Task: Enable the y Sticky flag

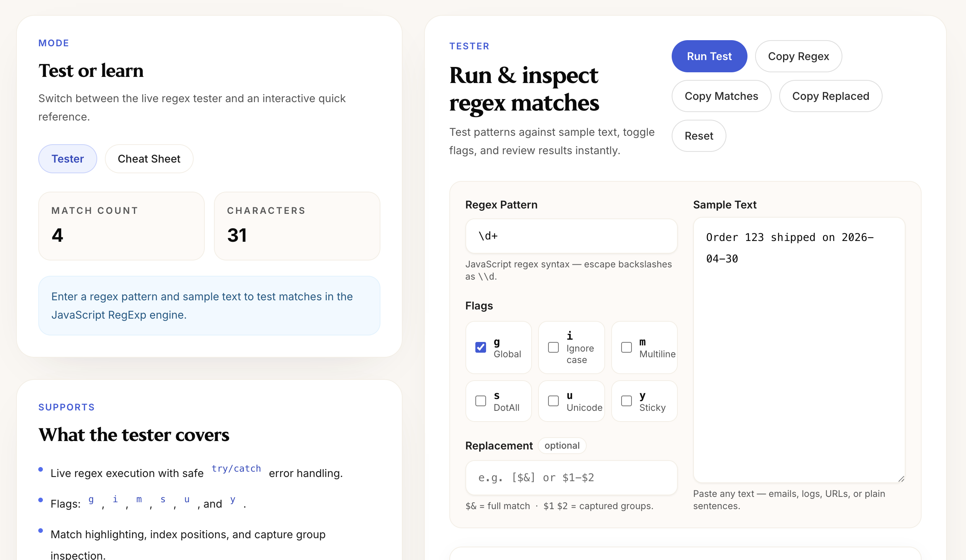Action: (627, 401)
